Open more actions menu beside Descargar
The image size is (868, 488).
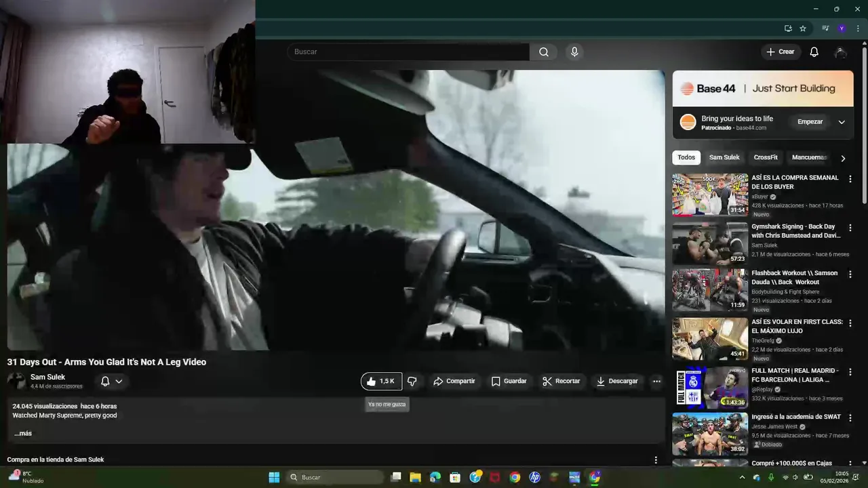coord(656,382)
